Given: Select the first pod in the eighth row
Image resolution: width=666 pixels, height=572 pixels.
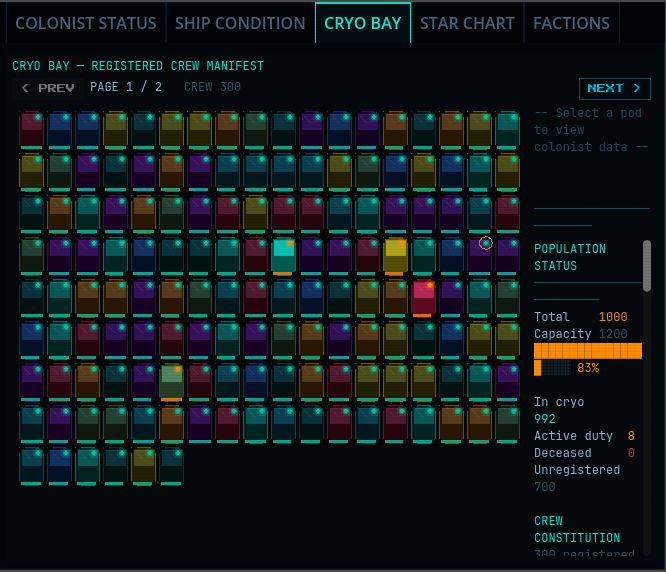Looking at the screenshot, I should pyautogui.click(x=31, y=425).
